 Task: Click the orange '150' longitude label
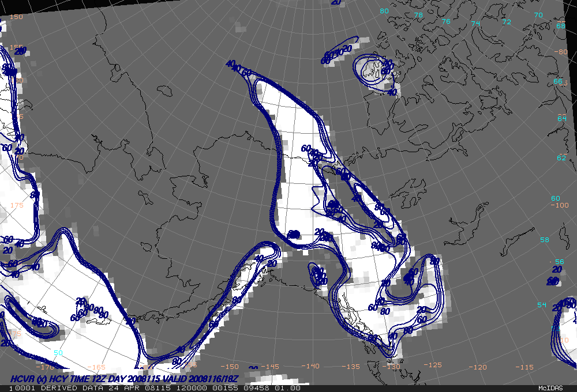[x=16, y=17]
